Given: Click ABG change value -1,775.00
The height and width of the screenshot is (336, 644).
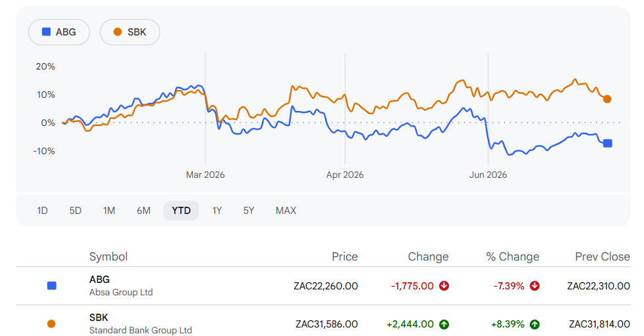Looking at the screenshot, I should (412, 286).
